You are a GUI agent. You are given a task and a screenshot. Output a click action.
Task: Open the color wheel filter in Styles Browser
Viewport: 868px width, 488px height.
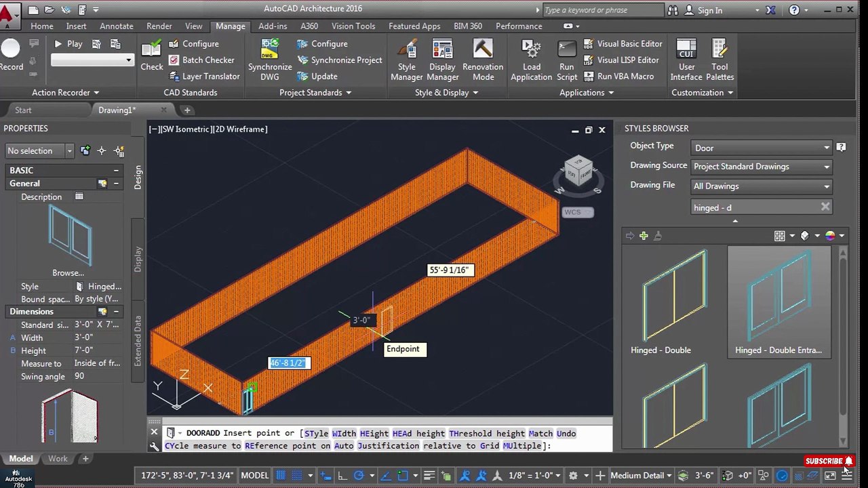(x=830, y=235)
